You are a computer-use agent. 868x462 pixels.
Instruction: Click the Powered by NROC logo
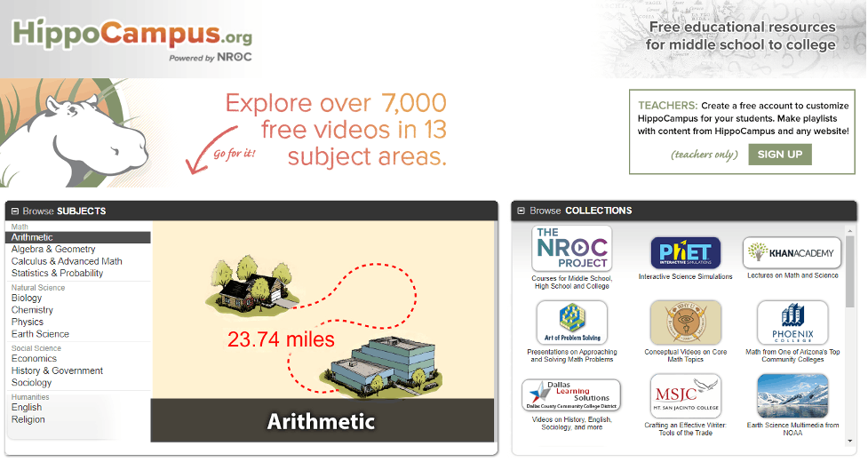click(211, 57)
